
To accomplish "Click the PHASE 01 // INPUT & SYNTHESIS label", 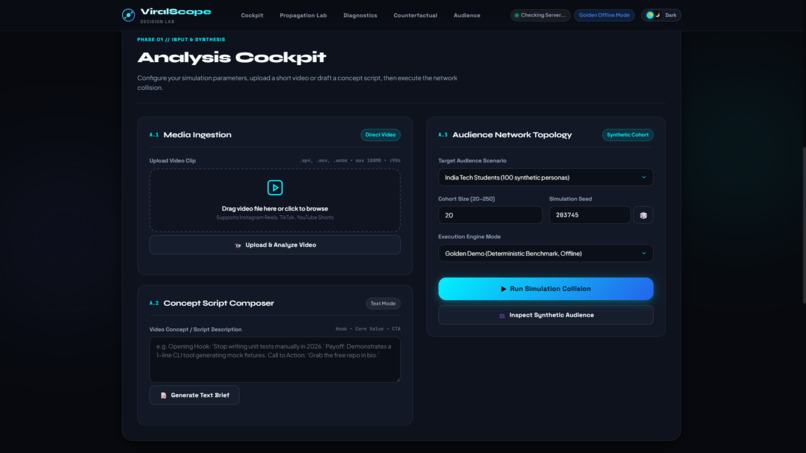I will (x=181, y=40).
